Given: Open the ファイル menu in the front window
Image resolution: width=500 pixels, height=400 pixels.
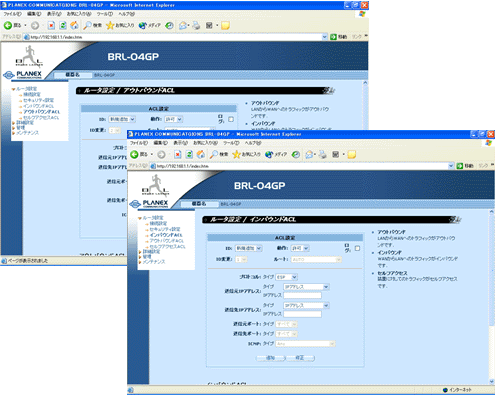Looking at the screenshot, I should pyautogui.click(x=139, y=143).
